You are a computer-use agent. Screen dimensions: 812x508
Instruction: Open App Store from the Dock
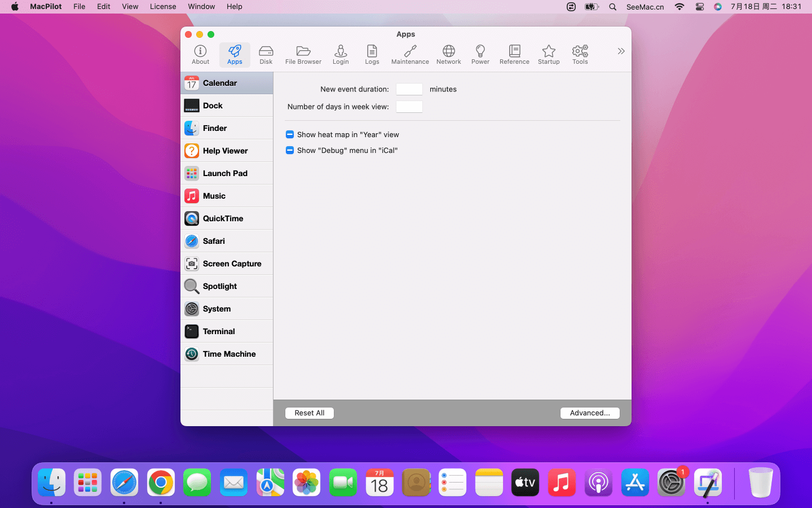635,483
